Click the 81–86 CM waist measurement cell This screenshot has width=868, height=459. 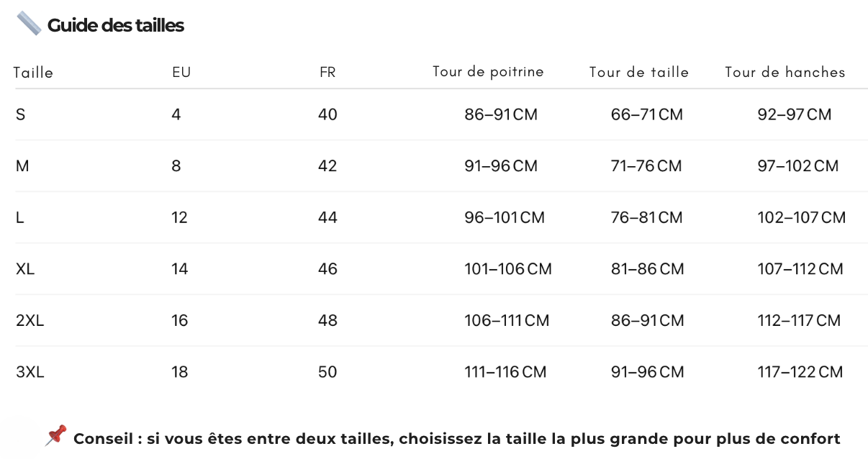pos(647,269)
